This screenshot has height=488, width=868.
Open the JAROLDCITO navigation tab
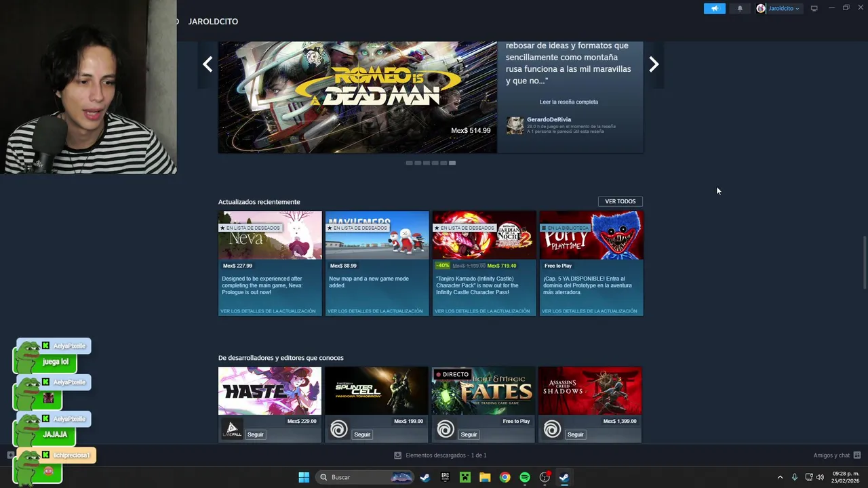[213, 22]
